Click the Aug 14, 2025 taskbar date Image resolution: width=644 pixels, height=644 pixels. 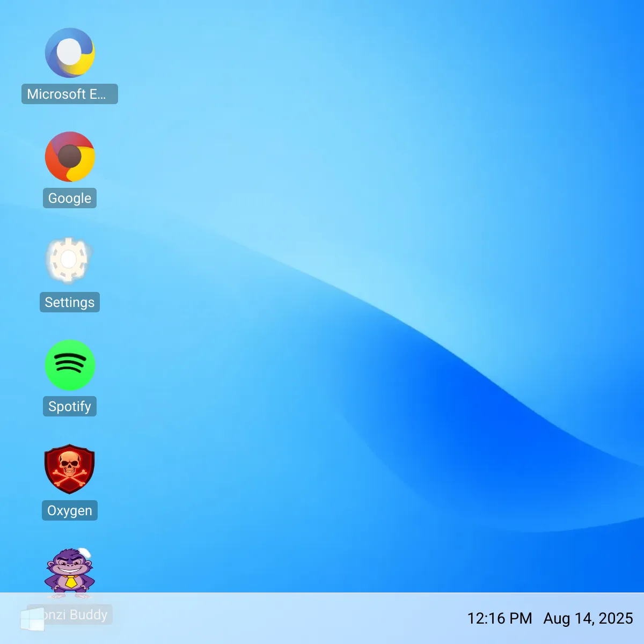(588, 618)
